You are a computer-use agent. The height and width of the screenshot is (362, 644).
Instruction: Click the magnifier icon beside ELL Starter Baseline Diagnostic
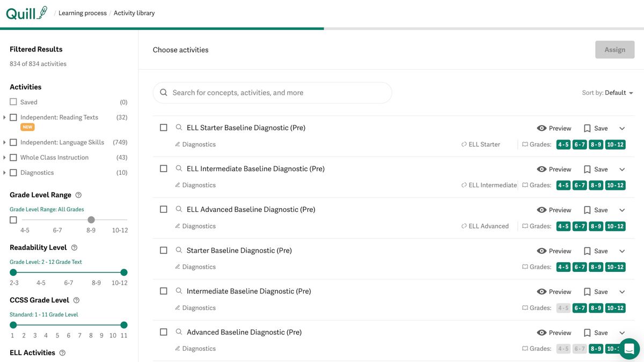pyautogui.click(x=179, y=128)
